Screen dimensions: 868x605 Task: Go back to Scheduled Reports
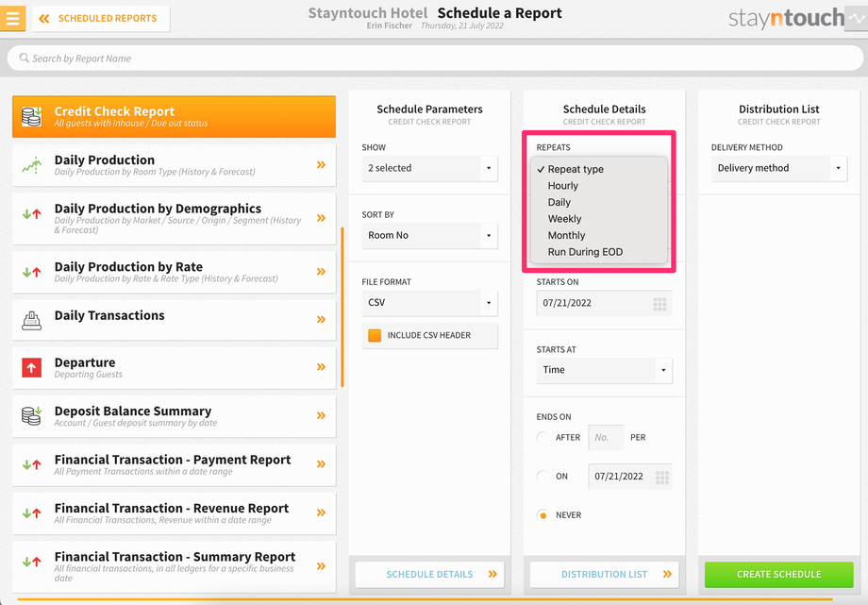pos(101,18)
